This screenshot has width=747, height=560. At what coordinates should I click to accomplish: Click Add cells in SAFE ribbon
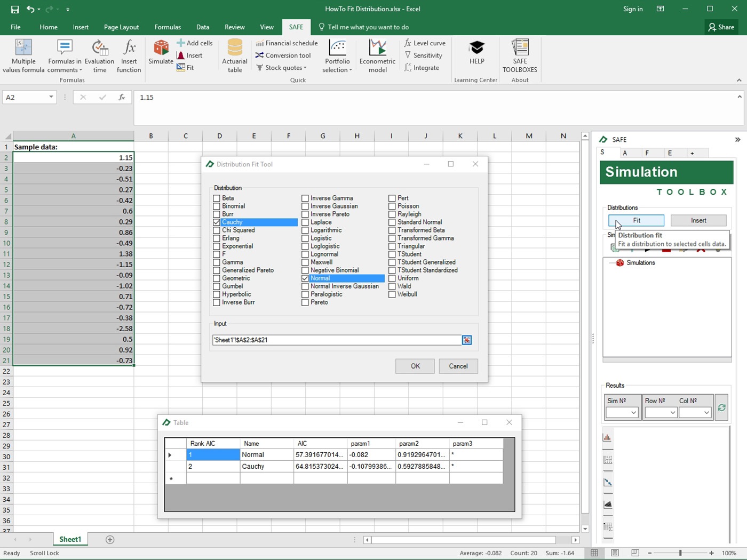(x=195, y=43)
